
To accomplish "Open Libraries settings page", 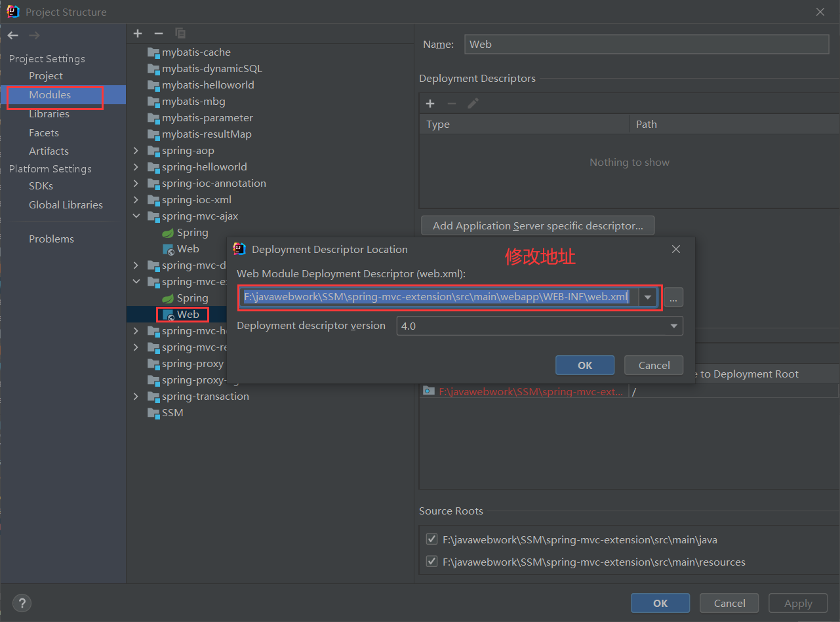I will click(x=49, y=114).
